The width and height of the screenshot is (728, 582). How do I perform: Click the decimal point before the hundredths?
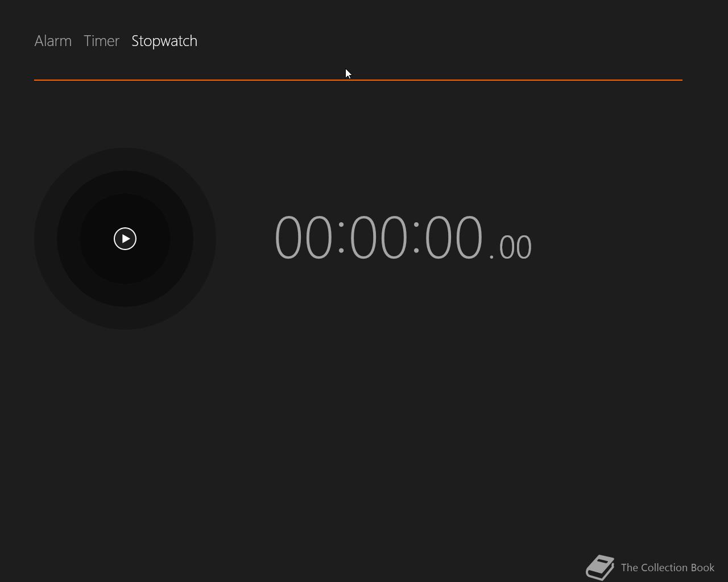(x=491, y=257)
